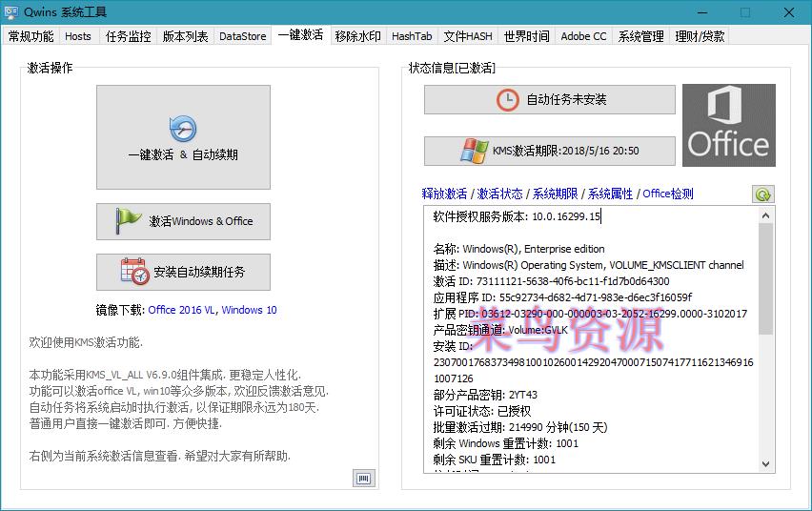This screenshot has height=511, width=812.
Task: Click in the 软件授权服务版本 text line
Action: (517, 216)
